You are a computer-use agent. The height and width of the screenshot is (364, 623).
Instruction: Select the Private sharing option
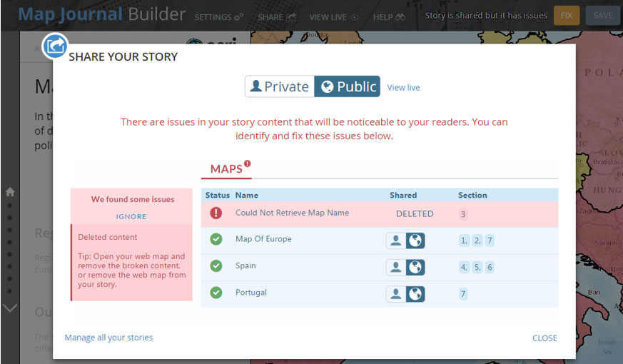click(x=280, y=86)
